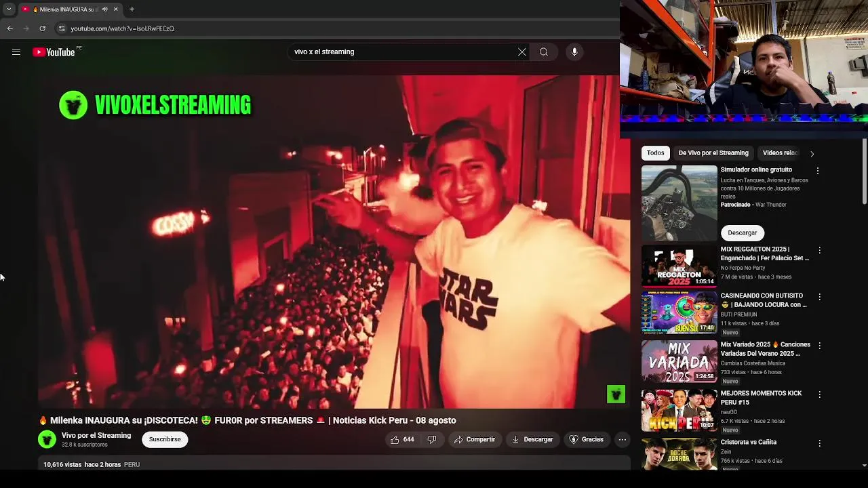Close the Milenka INAUGURA tab

(x=115, y=9)
